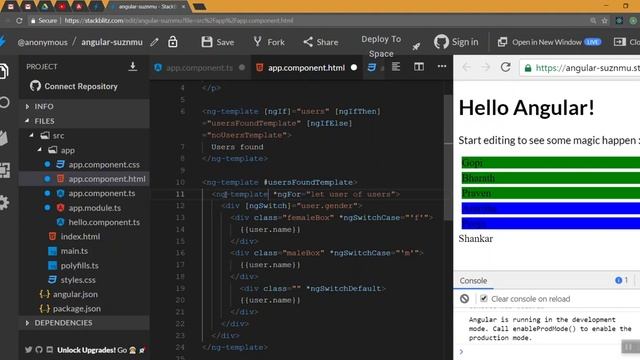Viewport: 640px width, 360px height.
Task: Click the Chrome address bar URL
Action: coord(179,20)
